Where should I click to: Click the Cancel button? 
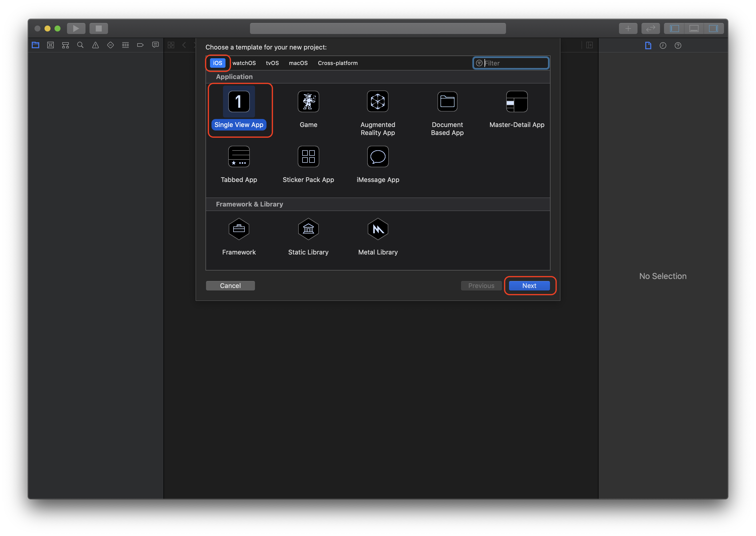point(230,286)
